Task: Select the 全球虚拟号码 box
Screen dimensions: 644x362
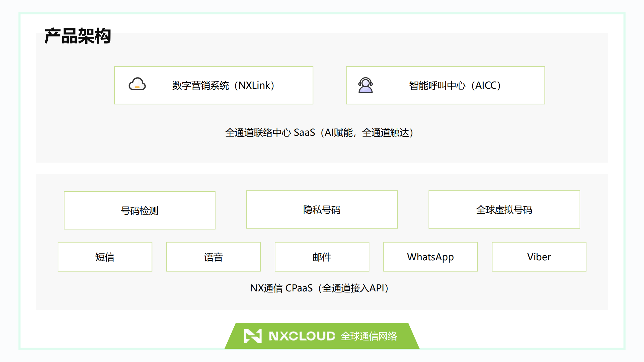Action: 504,209
